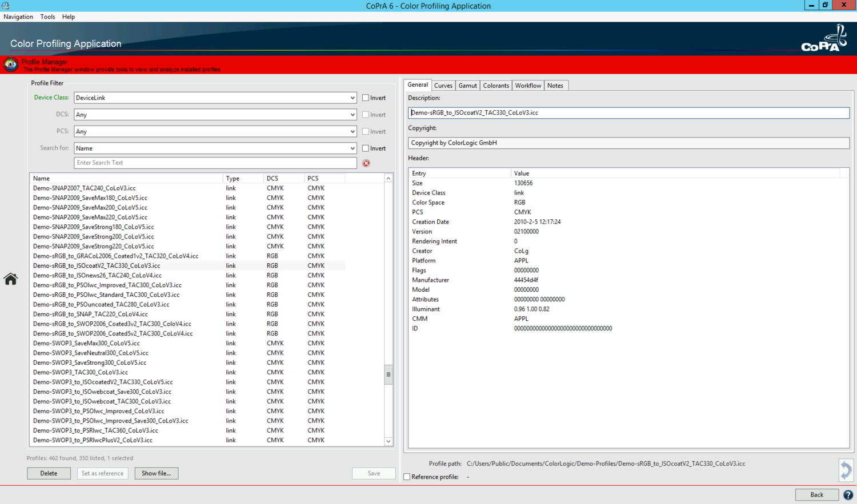Open the Search for Name dropdown
The height and width of the screenshot is (504, 857).
[x=215, y=148]
